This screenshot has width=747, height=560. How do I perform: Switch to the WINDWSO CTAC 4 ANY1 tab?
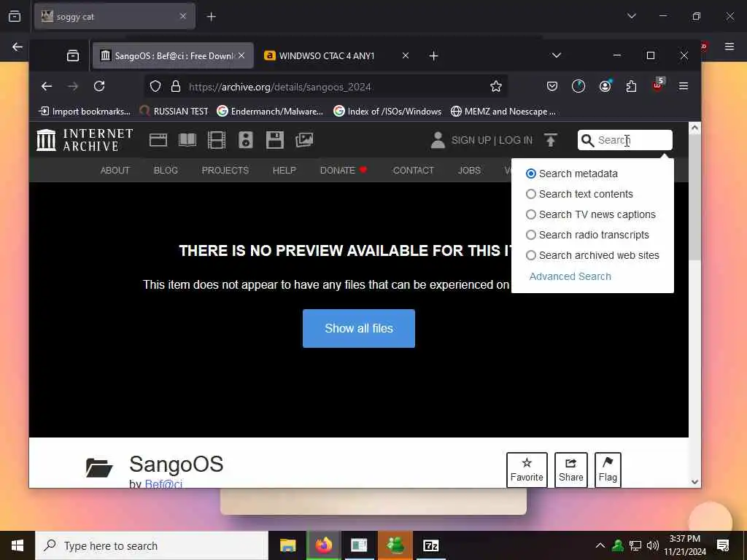pos(337,55)
